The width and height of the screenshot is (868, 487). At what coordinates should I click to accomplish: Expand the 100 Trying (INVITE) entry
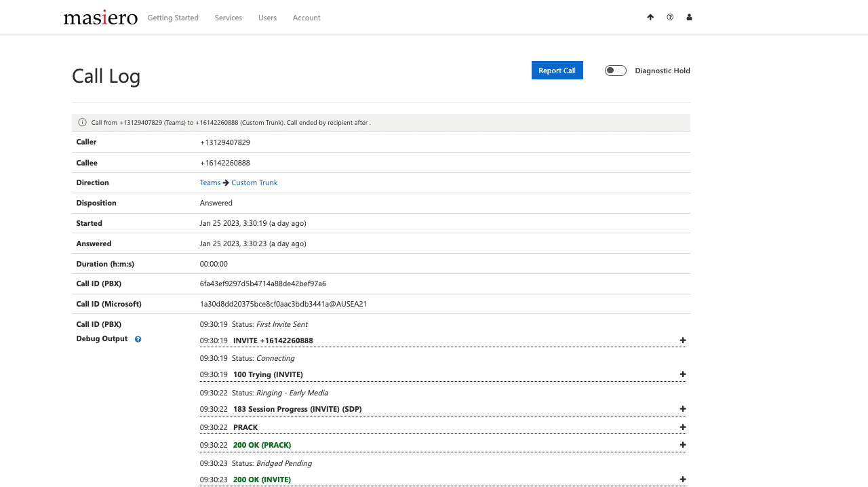point(682,374)
